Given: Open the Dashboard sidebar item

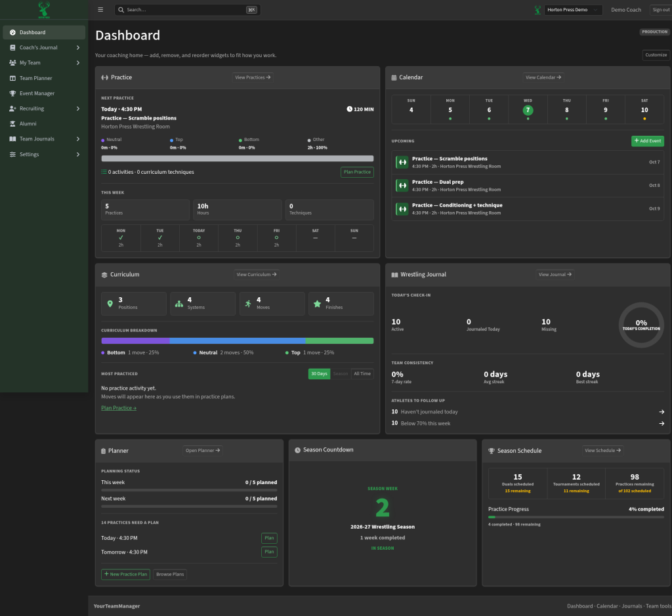Looking at the screenshot, I should (44, 32).
